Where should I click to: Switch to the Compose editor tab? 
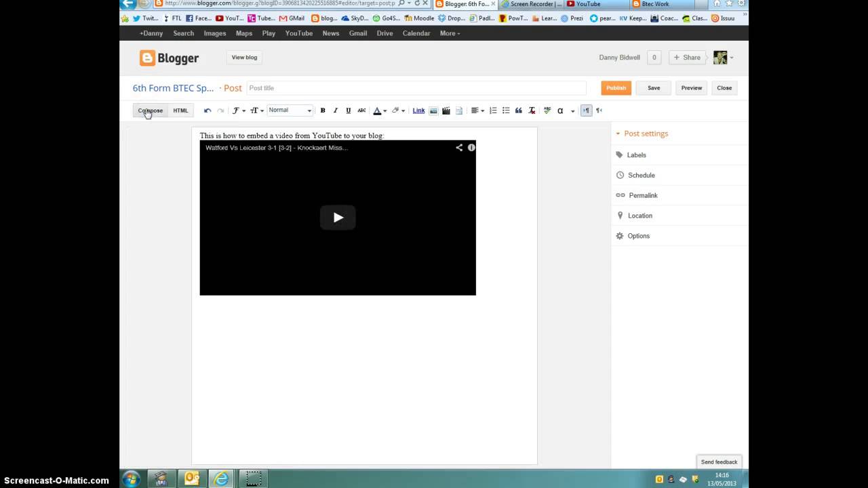click(151, 110)
